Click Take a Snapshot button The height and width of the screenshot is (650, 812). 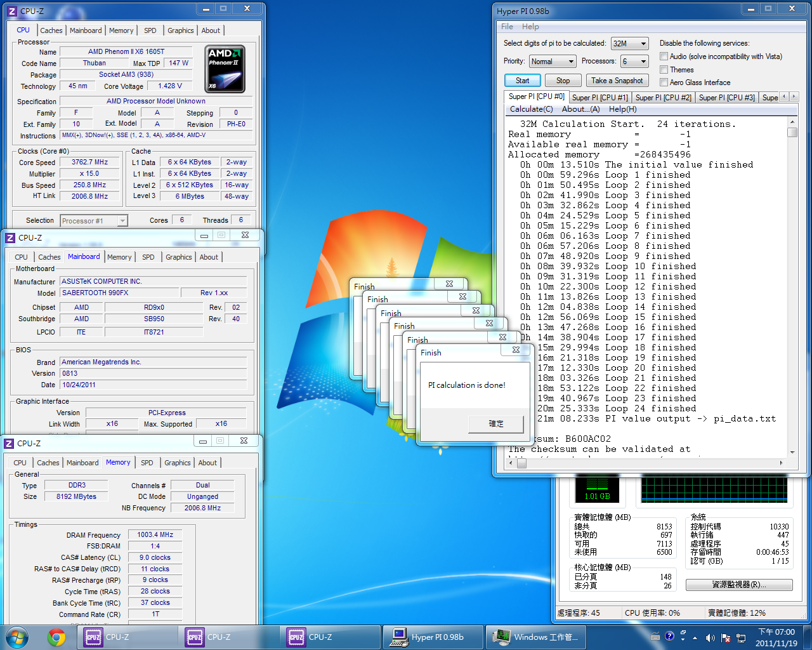617,81
